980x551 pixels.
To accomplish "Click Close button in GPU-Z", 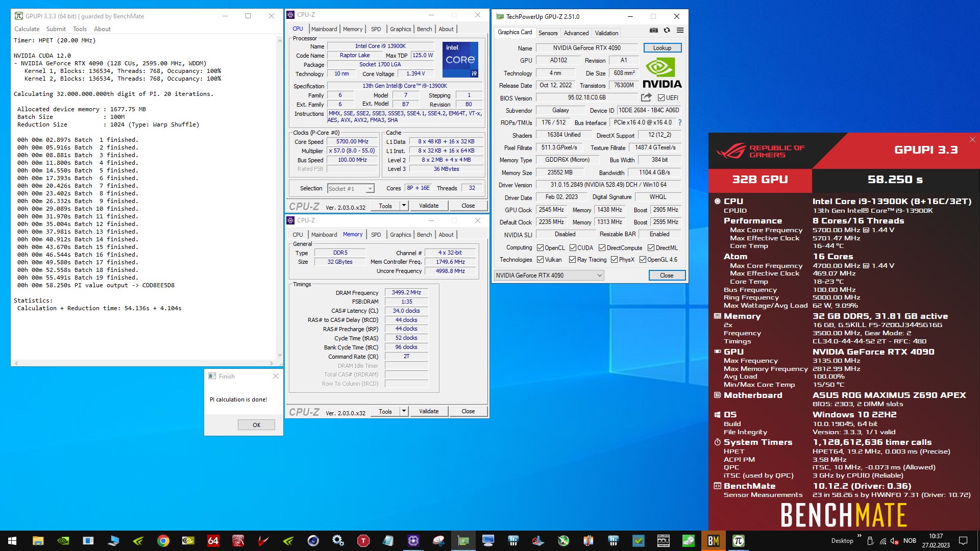I will (667, 275).
